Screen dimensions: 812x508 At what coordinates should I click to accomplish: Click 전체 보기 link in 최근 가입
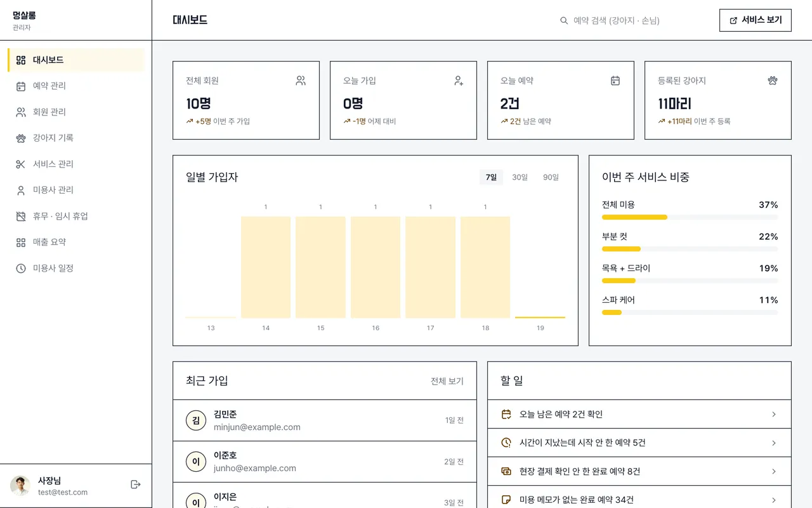coord(447,381)
